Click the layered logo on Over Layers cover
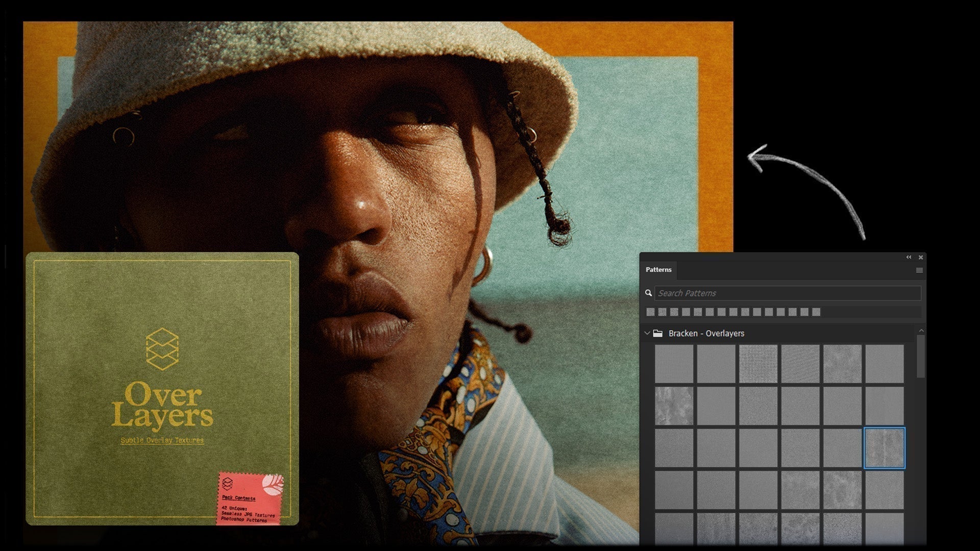This screenshot has width=980, height=551. [162, 349]
